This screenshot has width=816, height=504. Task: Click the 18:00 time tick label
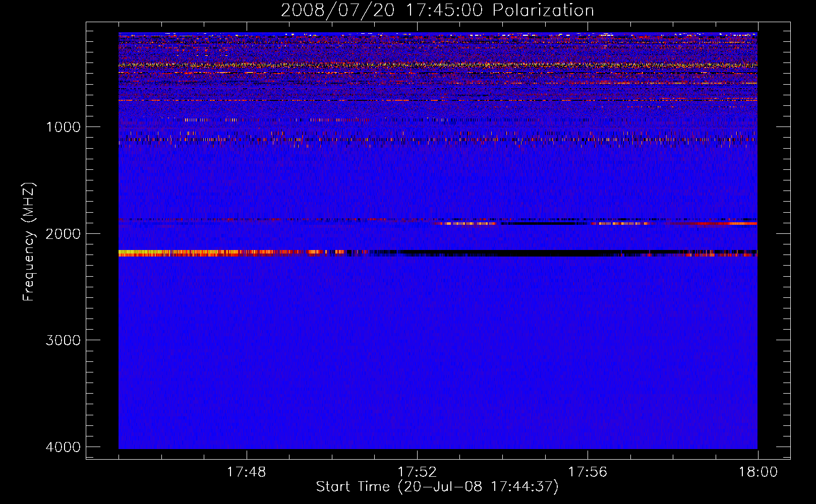click(x=758, y=472)
